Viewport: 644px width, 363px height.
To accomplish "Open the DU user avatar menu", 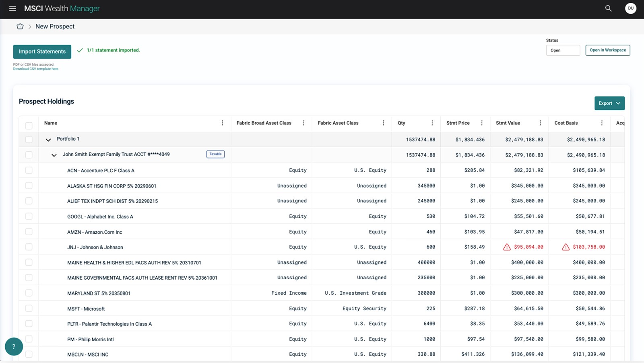I will (631, 8).
